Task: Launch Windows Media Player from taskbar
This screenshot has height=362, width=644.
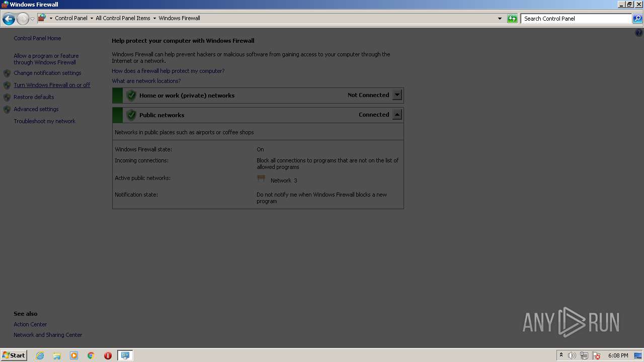Action: tap(74, 355)
